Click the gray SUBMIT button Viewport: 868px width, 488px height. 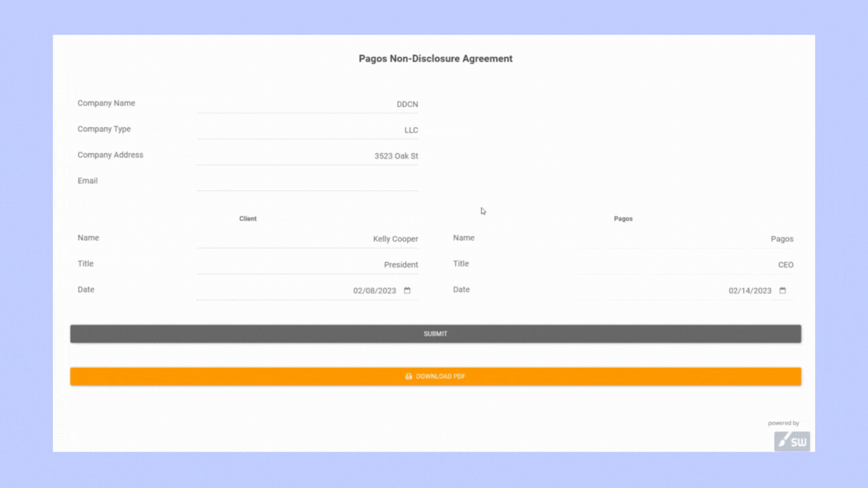click(435, 334)
